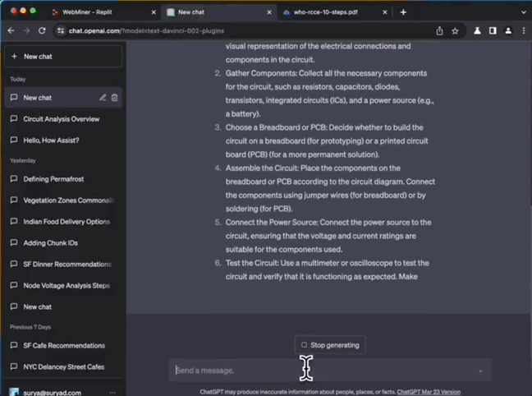Start a New chat from the sidebar
This screenshot has height=396, width=532.
tap(62, 56)
